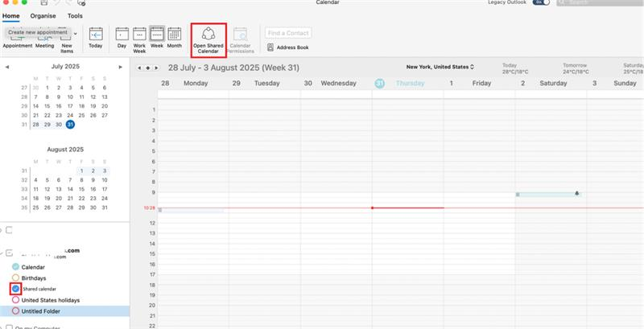Open the Address Book

click(288, 47)
